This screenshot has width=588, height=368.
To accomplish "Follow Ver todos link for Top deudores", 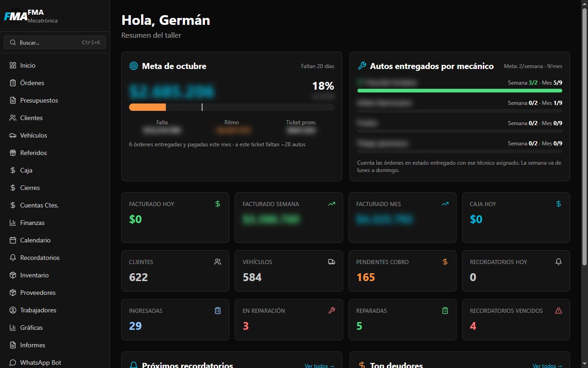I will (548, 366).
